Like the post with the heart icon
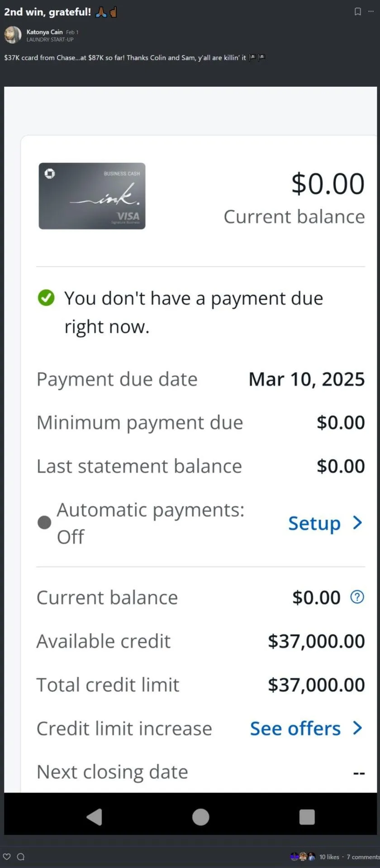 pos(7,856)
